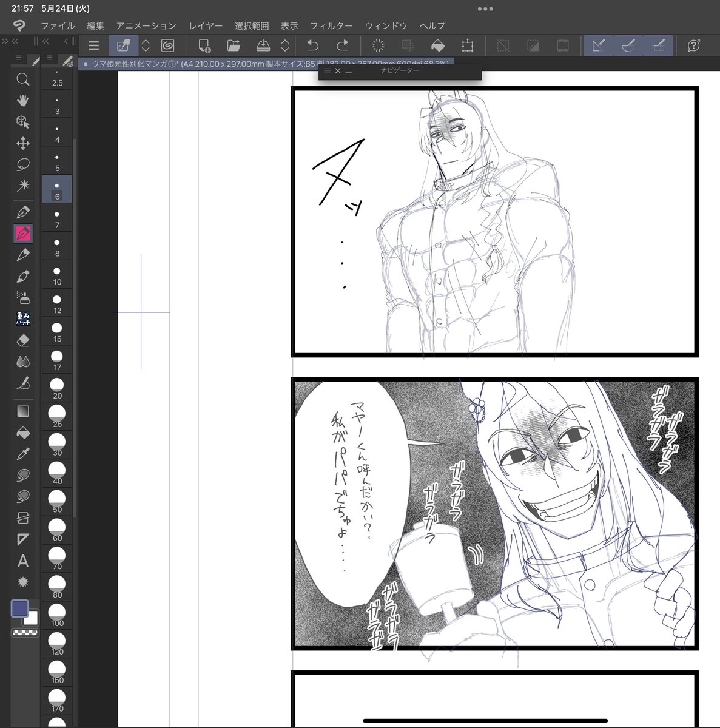Select the Eraser tool
The image size is (720, 728).
point(23,340)
